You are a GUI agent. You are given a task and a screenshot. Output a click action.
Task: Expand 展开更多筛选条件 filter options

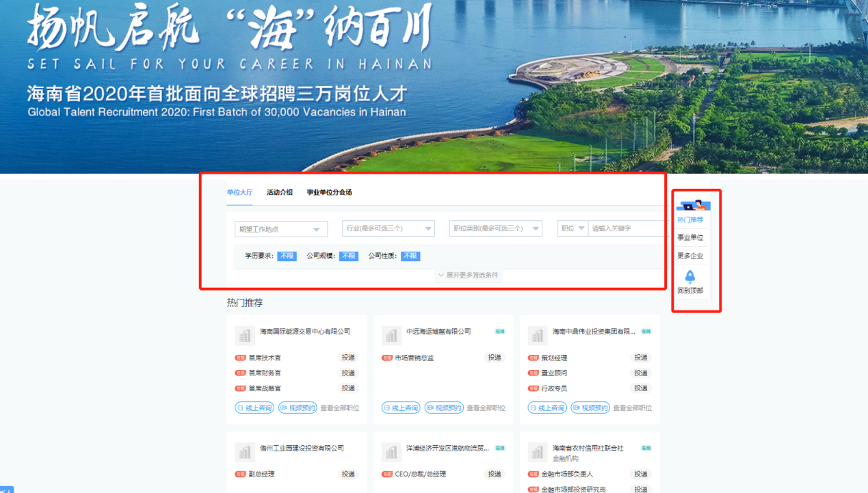pyautogui.click(x=469, y=276)
